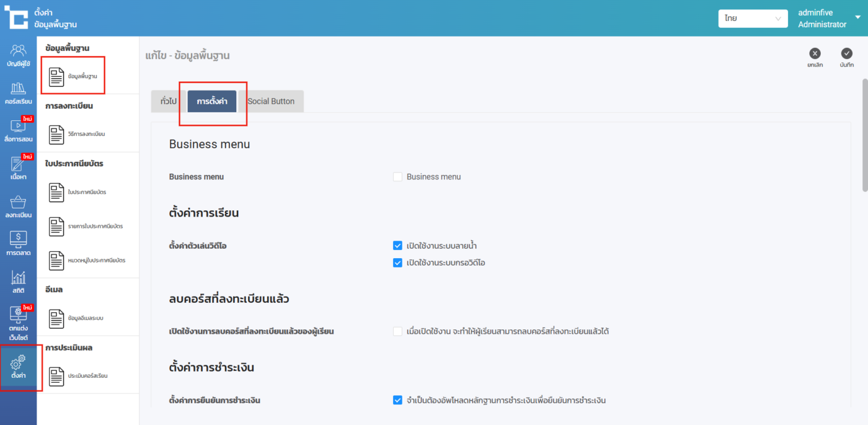Enable the Business menu checkbox
This screenshot has width=868, height=425.
point(398,177)
